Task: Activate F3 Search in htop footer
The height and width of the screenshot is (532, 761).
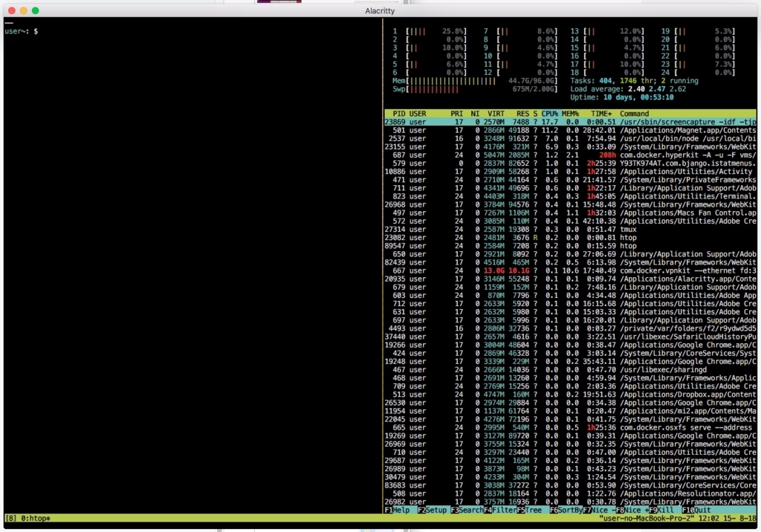Action: tap(467, 510)
